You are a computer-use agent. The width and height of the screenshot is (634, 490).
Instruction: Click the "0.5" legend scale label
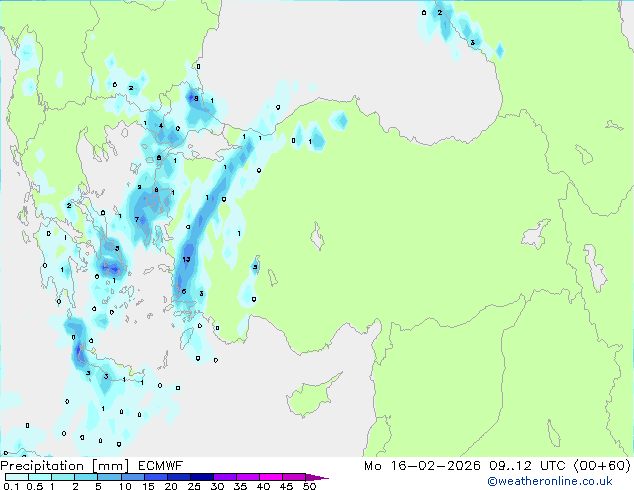[x=35, y=486]
